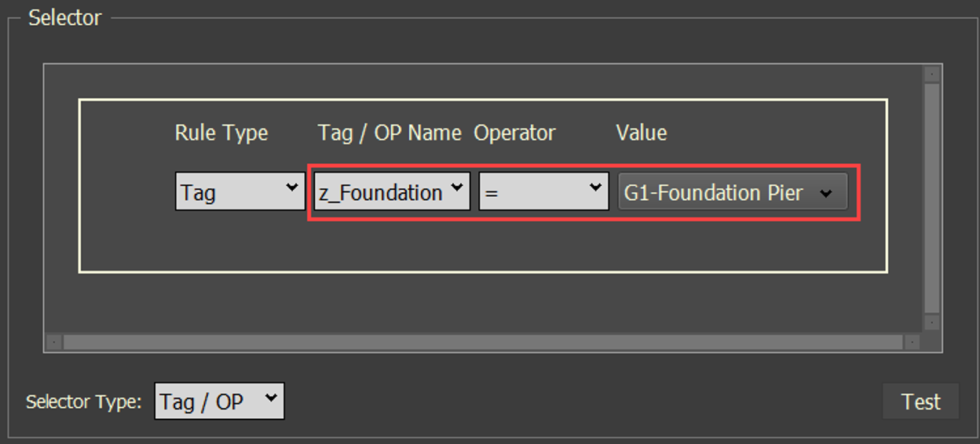Open the Operator dropdown showing equals sign
980x444 pixels.
[543, 192]
